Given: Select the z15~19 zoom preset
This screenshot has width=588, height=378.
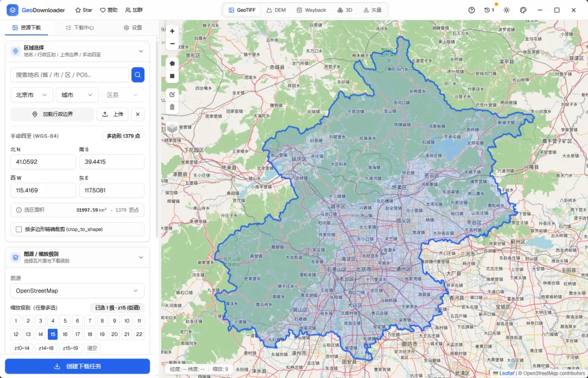Looking at the screenshot, I should pos(70,348).
